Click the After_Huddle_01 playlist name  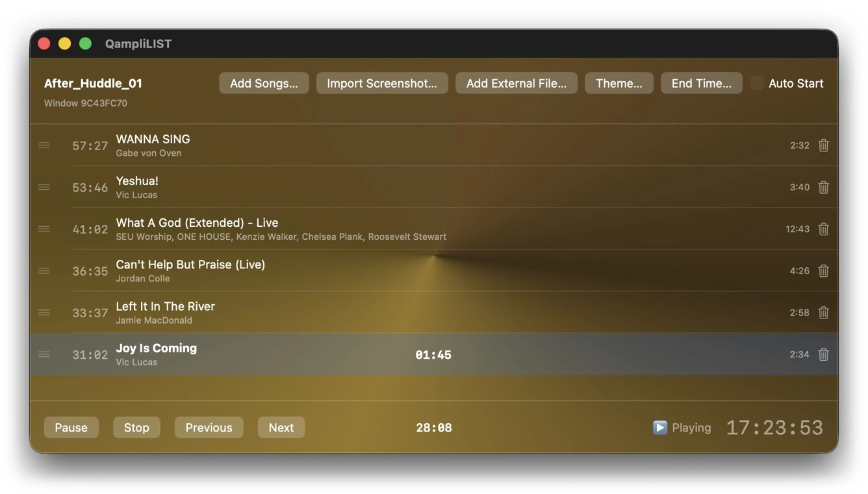pyautogui.click(x=93, y=83)
